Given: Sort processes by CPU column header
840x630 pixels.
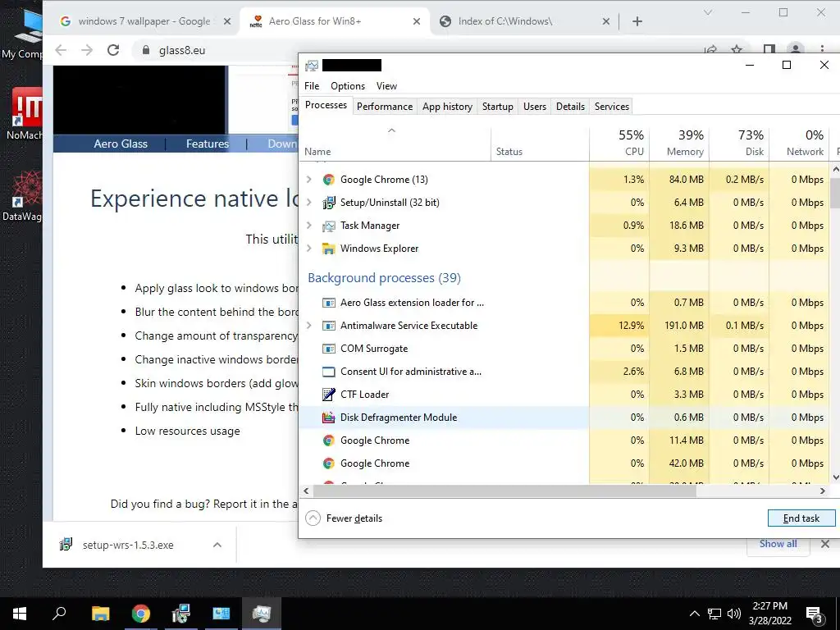Looking at the screenshot, I should coord(620,143).
